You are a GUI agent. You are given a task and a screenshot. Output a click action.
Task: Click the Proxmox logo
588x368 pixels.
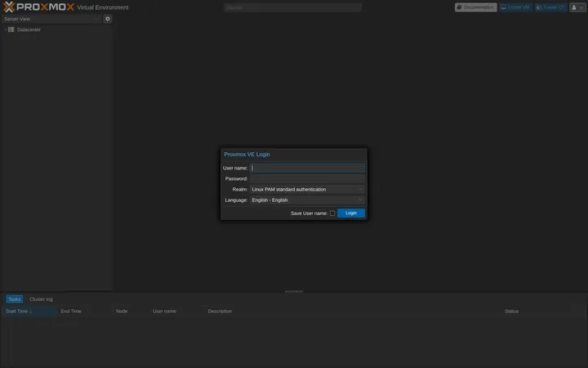point(38,7)
